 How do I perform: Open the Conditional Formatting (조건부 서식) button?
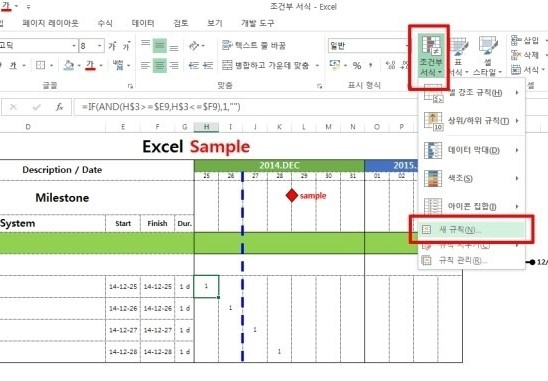point(430,56)
